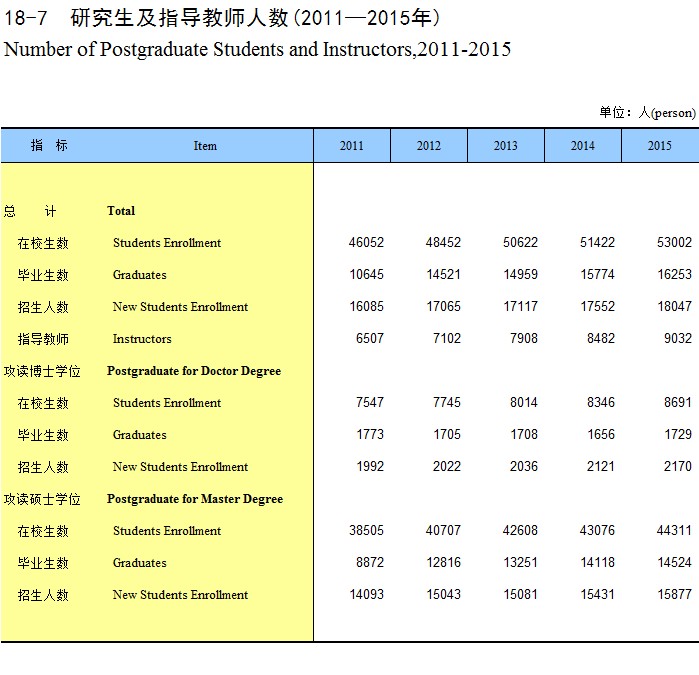Click instructors value 7102
The width and height of the screenshot is (699, 675).
pyautogui.click(x=447, y=338)
